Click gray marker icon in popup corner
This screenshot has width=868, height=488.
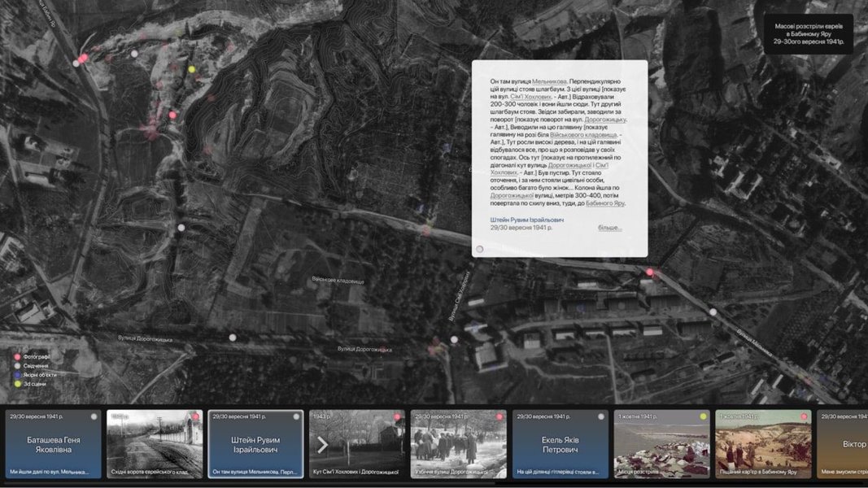point(480,249)
